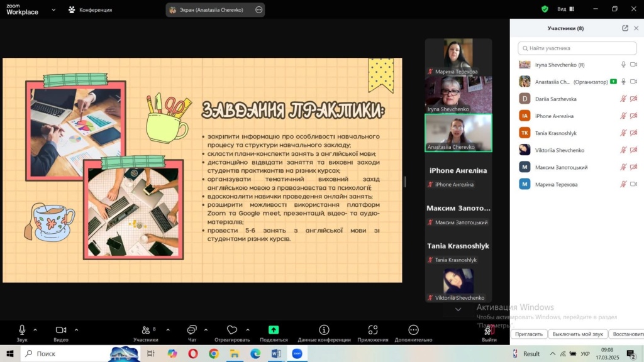Screen dimensions: 644x362
Task: Switch to Word from the taskbar
Action: click(276, 353)
